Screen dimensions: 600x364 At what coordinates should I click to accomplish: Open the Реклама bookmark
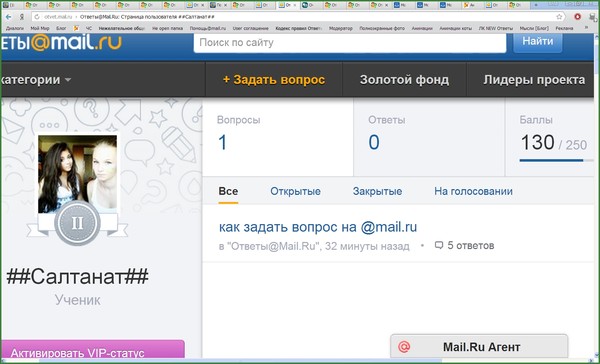coord(564,28)
